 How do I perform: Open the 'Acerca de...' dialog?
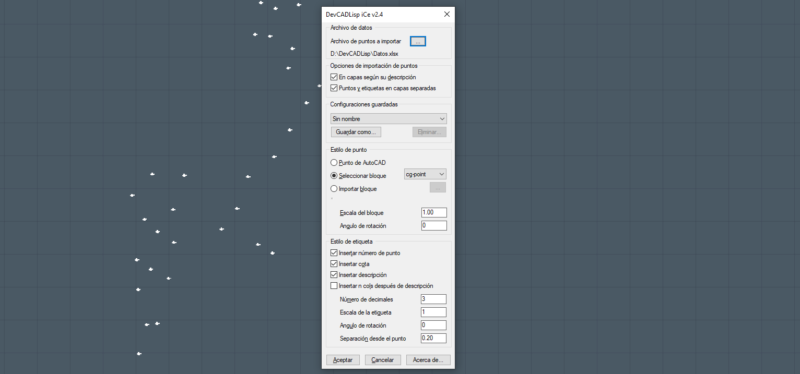pos(428,360)
